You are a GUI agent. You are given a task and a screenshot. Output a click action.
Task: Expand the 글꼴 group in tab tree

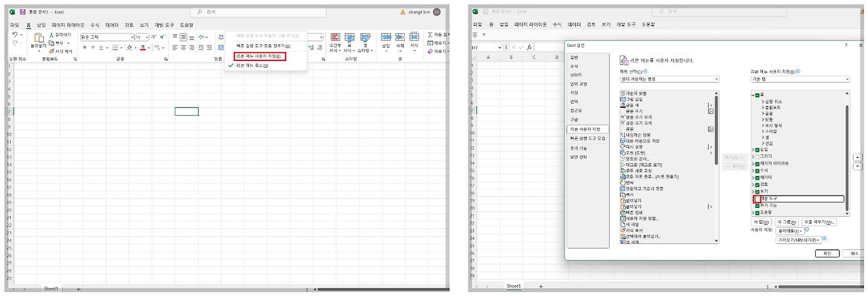tap(763, 114)
